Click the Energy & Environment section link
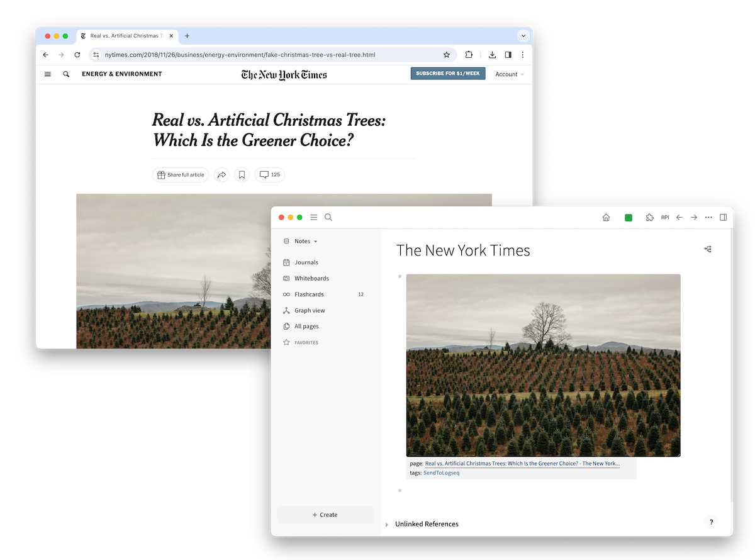 click(x=122, y=74)
